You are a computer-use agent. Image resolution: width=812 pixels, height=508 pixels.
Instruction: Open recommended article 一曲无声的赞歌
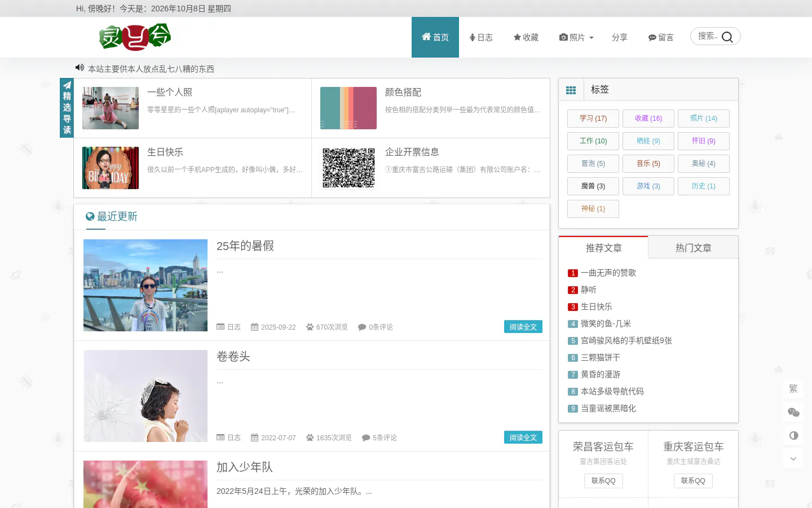[608, 273]
